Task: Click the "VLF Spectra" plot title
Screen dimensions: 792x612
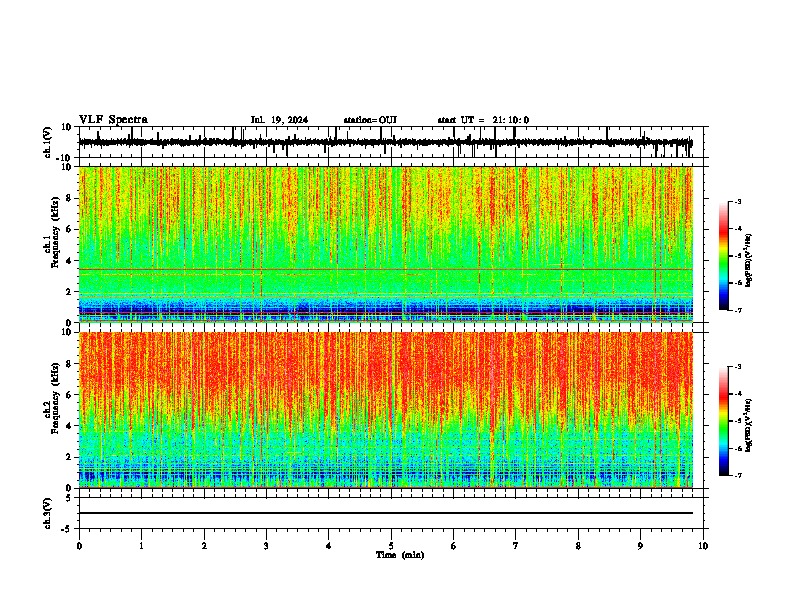Action: 113,120
